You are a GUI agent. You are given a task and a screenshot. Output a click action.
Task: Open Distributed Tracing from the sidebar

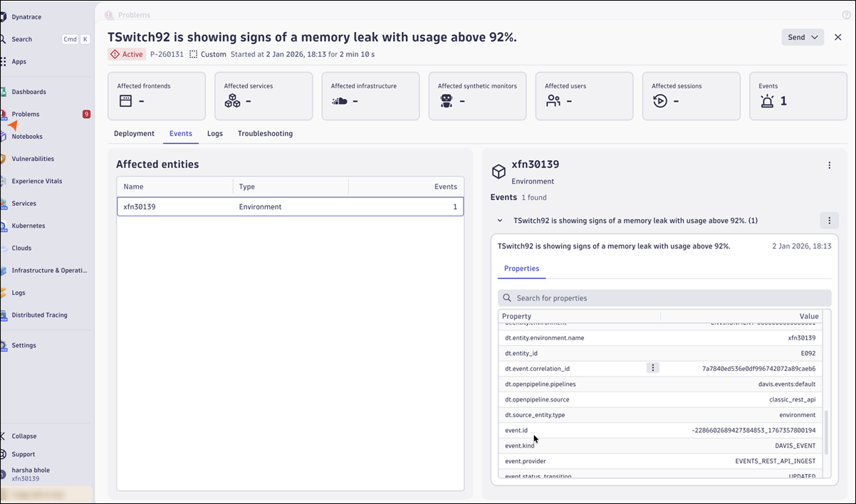click(39, 315)
